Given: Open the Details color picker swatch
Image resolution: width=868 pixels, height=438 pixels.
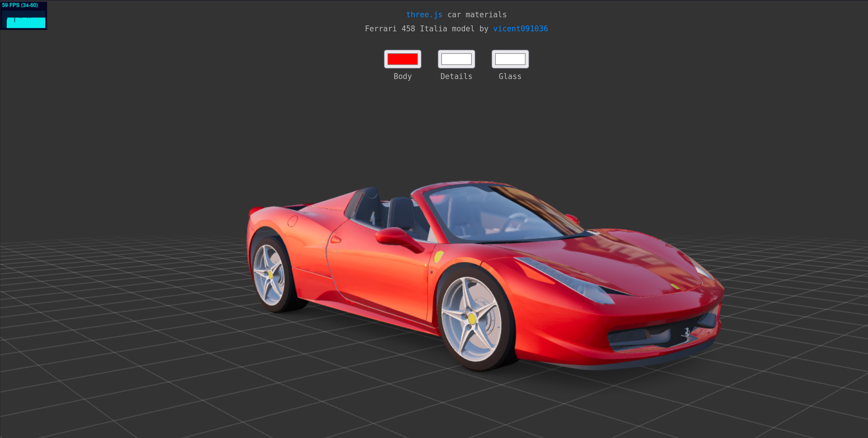Looking at the screenshot, I should coord(456,59).
